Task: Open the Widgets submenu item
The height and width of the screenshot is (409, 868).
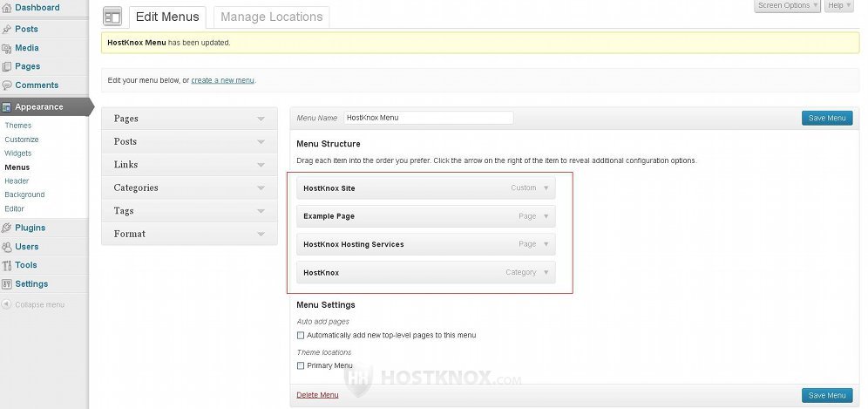Action: pos(18,153)
